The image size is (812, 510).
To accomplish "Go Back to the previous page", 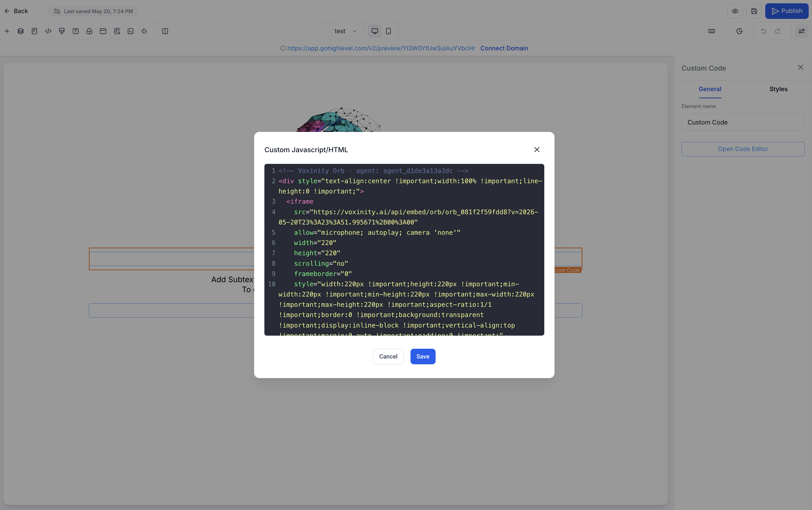I will point(16,11).
